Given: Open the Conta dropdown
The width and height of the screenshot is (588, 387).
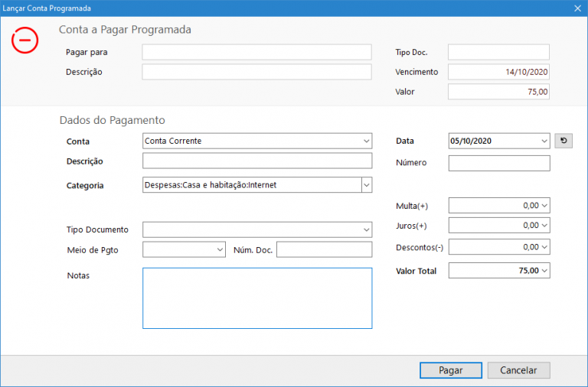Looking at the screenshot, I should (366, 141).
